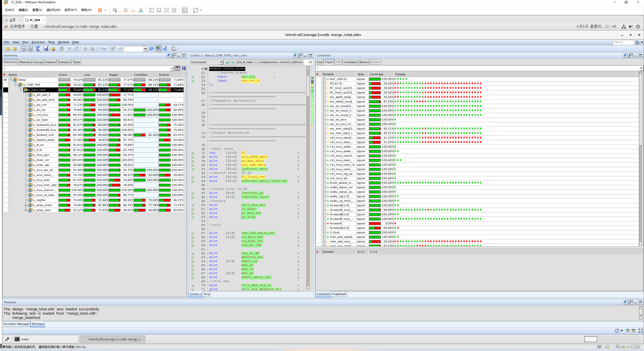Click the sigma summation icon in Summary

178,68
